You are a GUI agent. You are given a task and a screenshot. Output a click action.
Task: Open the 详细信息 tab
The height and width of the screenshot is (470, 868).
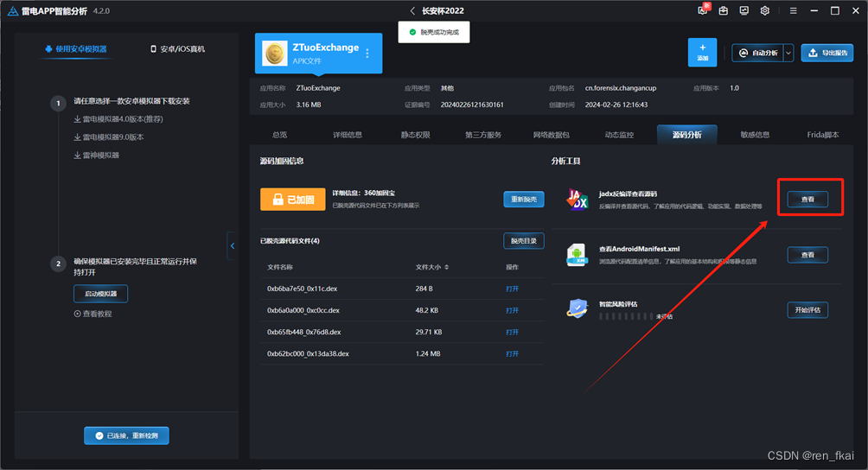pos(348,135)
